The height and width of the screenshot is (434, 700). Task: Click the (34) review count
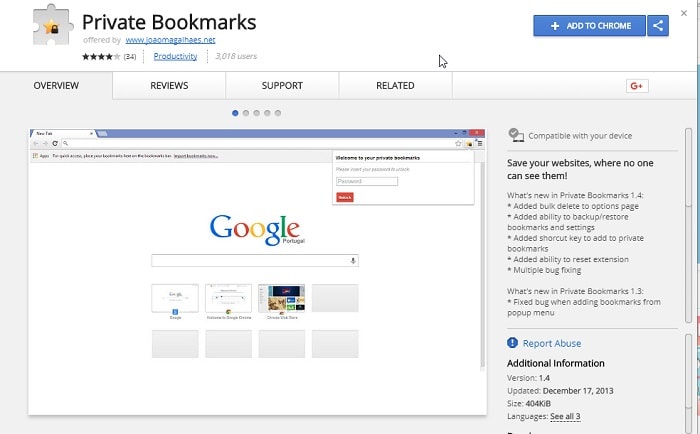point(130,57)
